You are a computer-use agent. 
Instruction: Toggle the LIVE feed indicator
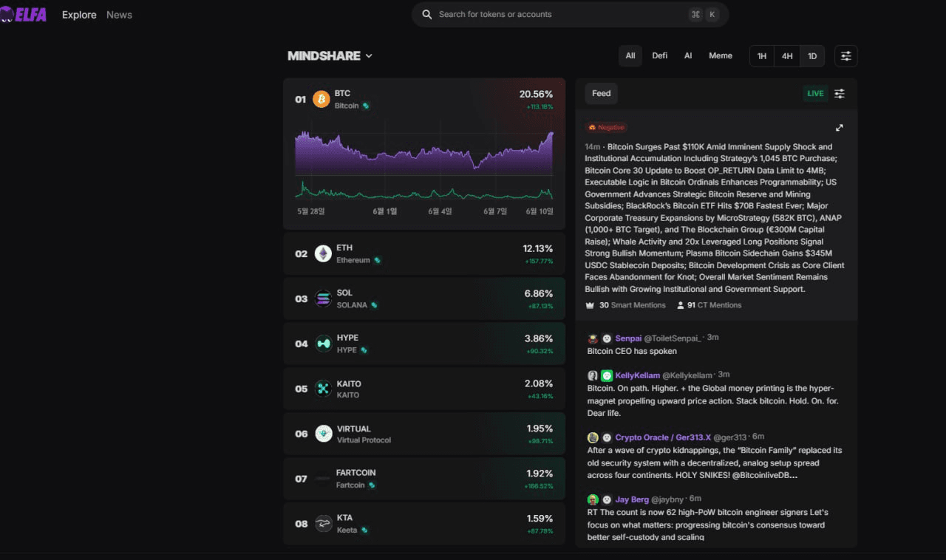(x=815, y=94)
